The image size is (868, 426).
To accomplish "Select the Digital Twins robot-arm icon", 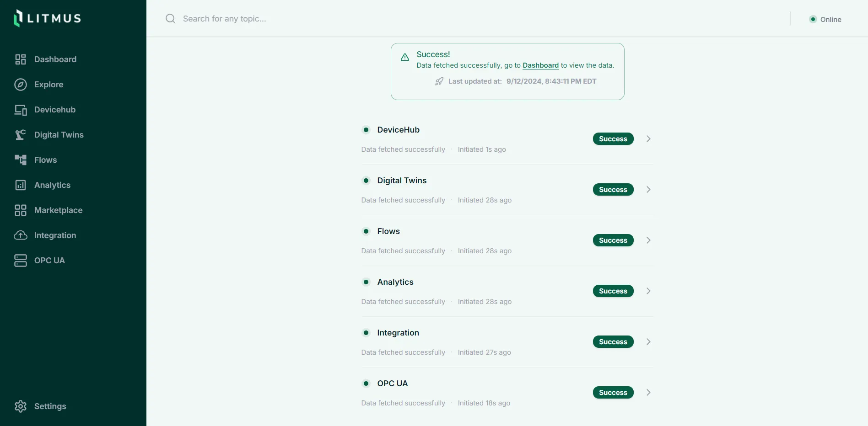I will click(21, 135).
